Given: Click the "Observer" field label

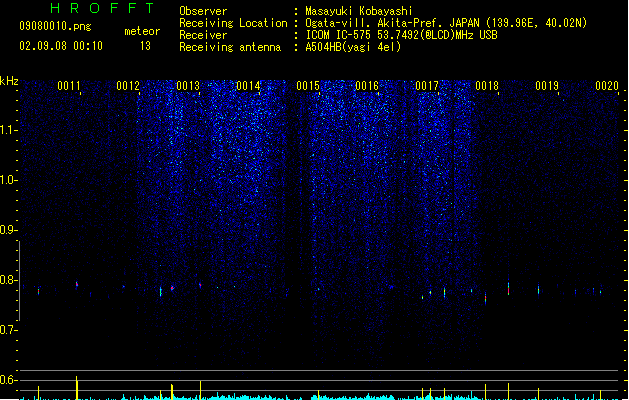Looking at the screenshot, I should click(x=203, y=11).
